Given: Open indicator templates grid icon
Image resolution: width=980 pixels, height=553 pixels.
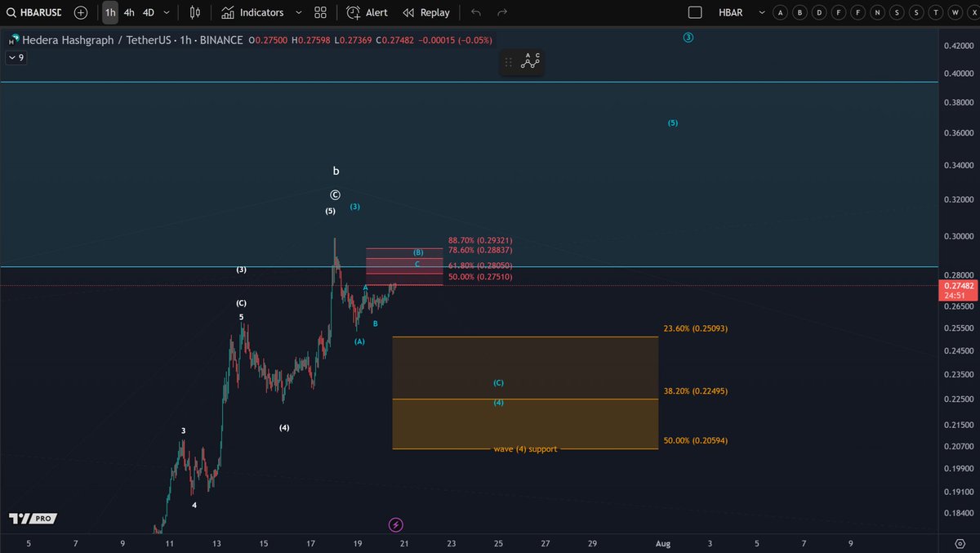Looking at the screenshot, I should click(x=320, y=12).
